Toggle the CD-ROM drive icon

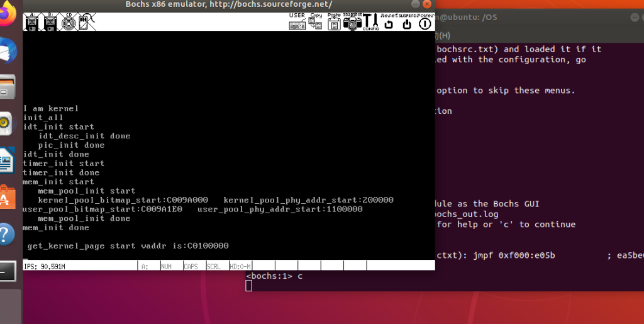[68, 23]
